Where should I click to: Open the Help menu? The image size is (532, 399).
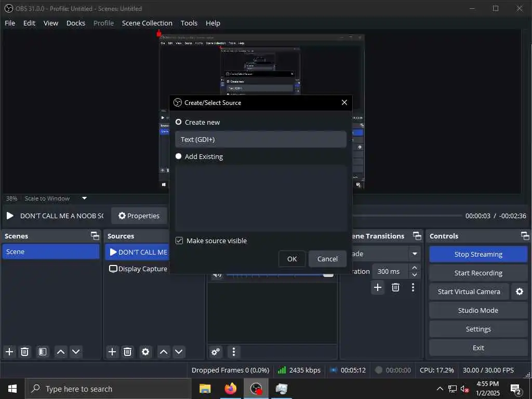click(212, 23)
